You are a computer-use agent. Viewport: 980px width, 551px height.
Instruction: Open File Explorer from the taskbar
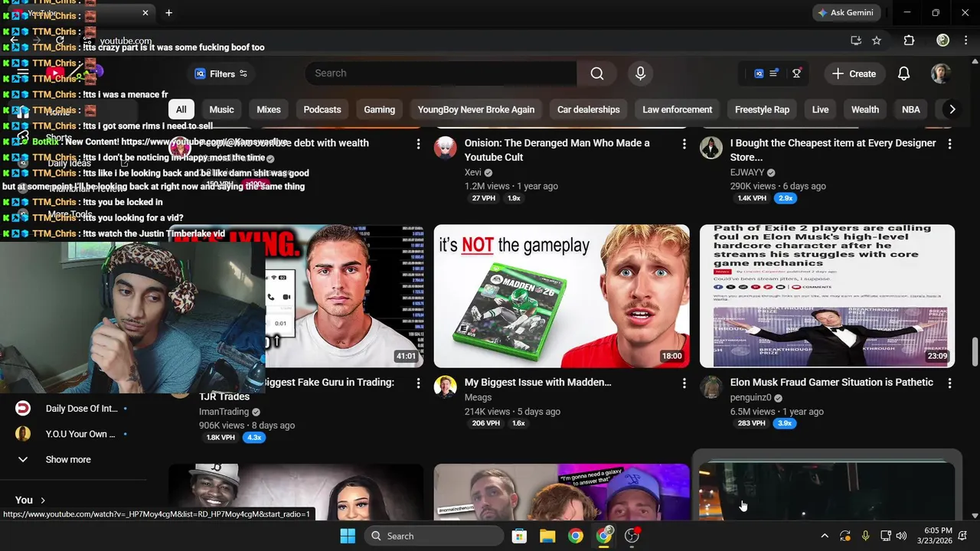click(547, 536)
